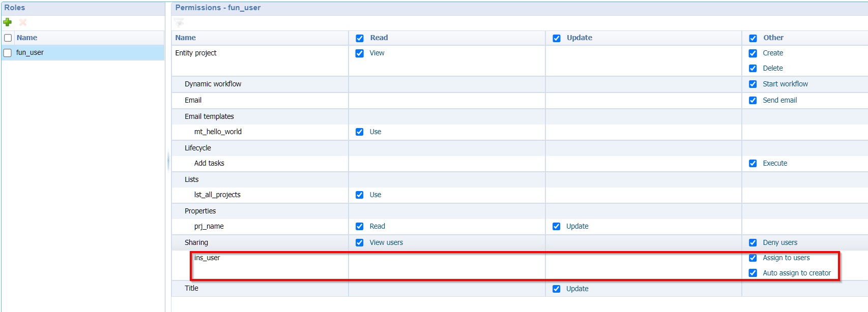The width and height of the screenshot is (868, 312).
Task: Disable the Send email permission
Action: 753,101
